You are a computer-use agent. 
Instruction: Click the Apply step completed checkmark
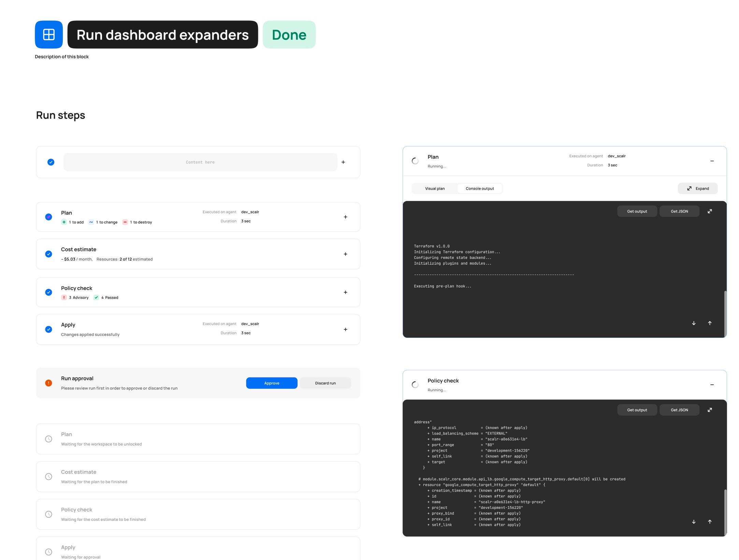click(x=49, y=329)
